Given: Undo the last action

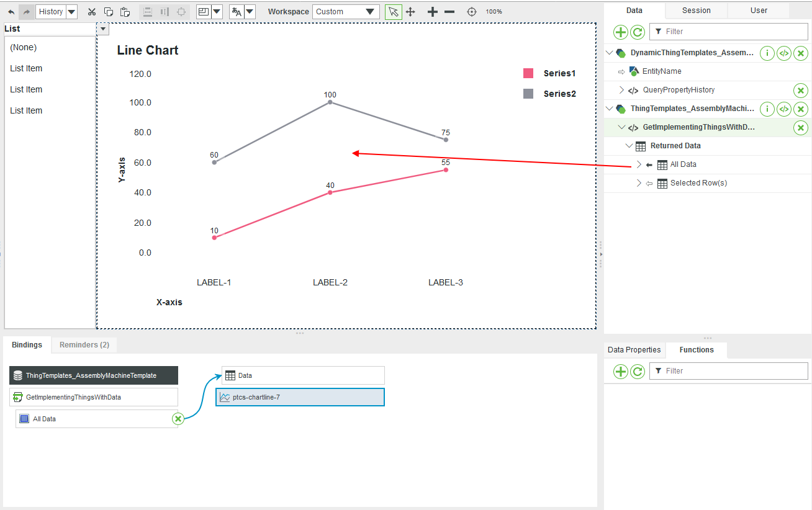Looking at the screenshot, I should 10,11.
